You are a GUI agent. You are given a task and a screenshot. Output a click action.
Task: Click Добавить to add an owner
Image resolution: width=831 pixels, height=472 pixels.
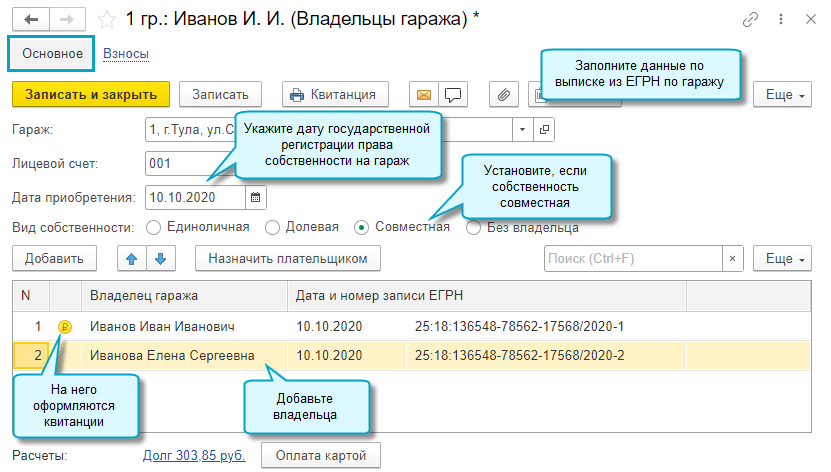pyautogui.click(x=55, y=259)
